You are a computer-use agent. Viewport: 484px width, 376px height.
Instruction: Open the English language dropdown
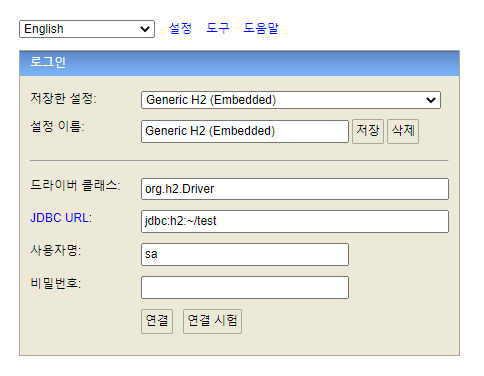tap(87, 29)
